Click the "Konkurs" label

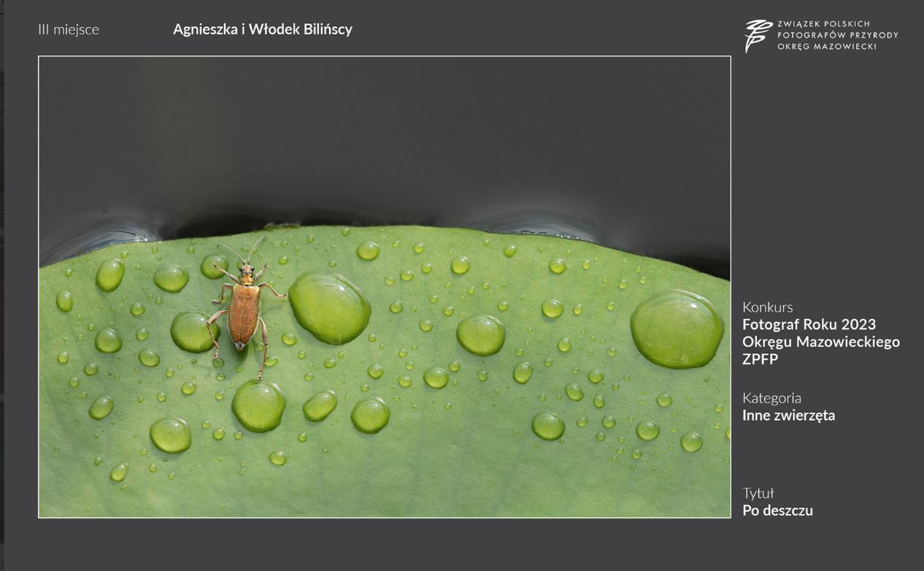(x=767, y=307)
